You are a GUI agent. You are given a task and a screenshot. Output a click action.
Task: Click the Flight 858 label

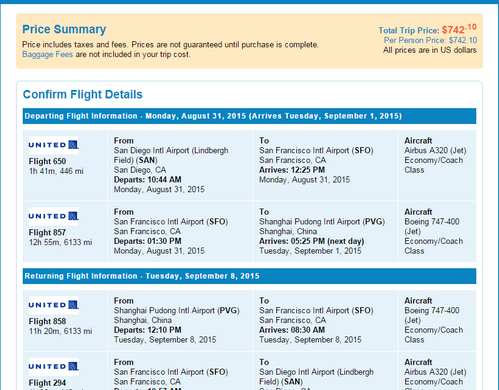coord(47,321)
